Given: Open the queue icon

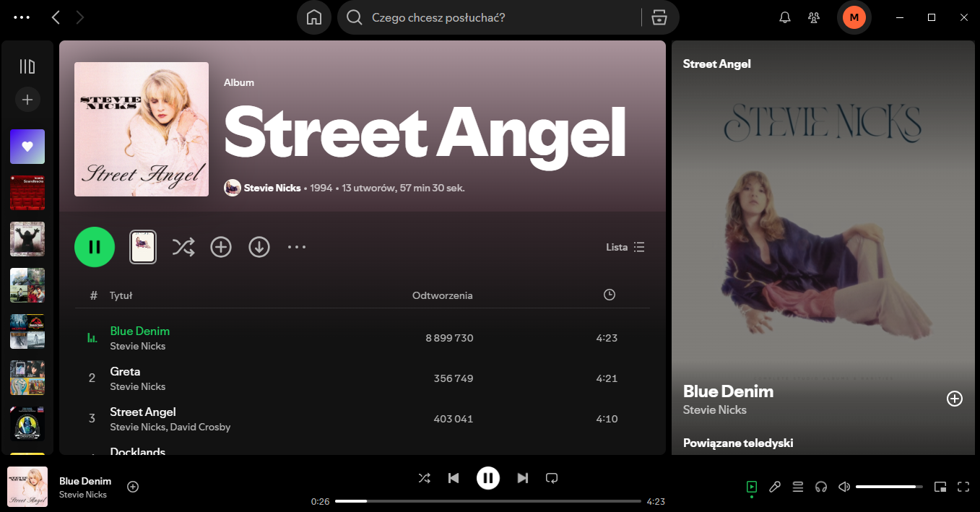Looking at the screenshot, I should (x=798, y=487).
